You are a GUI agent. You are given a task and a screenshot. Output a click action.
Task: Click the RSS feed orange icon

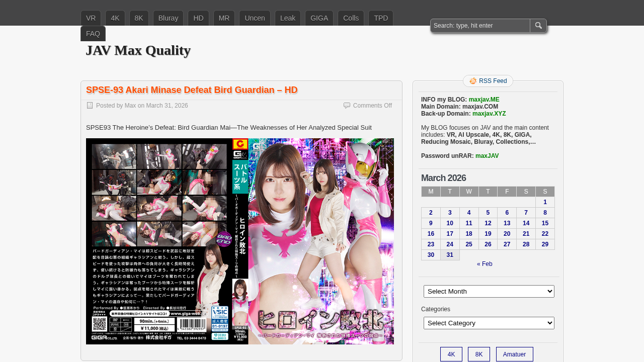(473, 81)
